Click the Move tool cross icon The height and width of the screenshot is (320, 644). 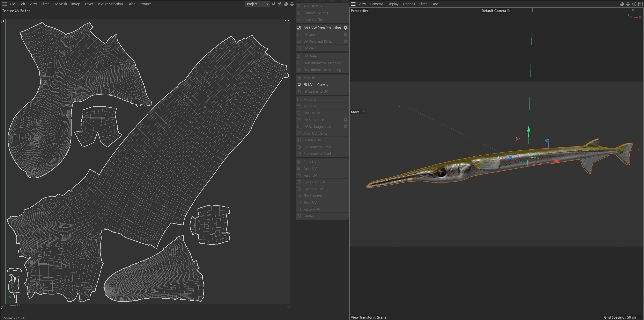coord(364,112)
